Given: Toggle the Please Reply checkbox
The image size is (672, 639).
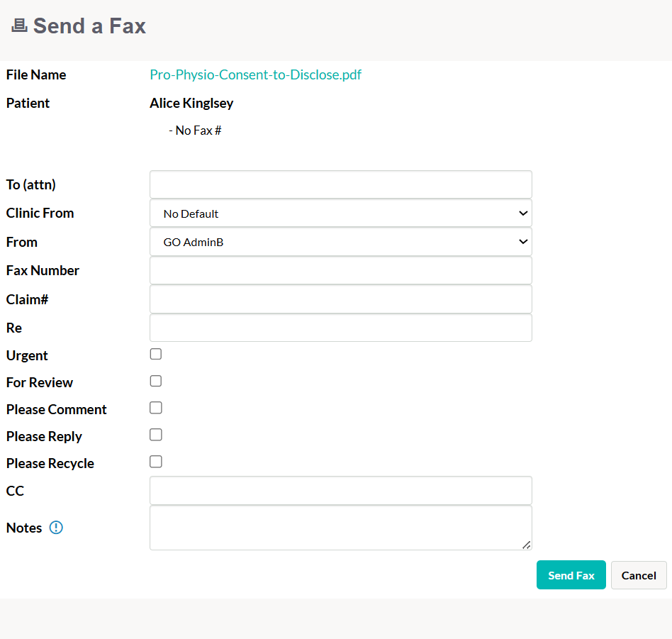Looking at the screenshot, I should (155, 435).
